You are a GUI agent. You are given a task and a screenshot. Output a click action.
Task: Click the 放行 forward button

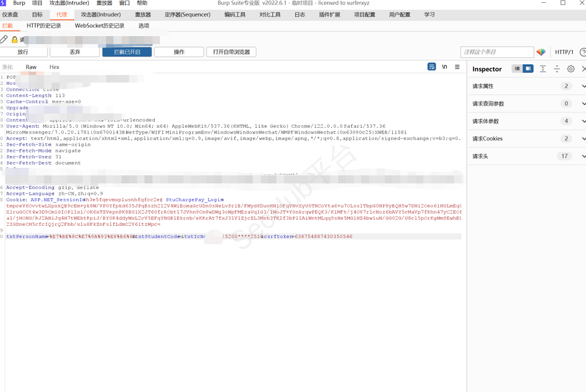23,52
